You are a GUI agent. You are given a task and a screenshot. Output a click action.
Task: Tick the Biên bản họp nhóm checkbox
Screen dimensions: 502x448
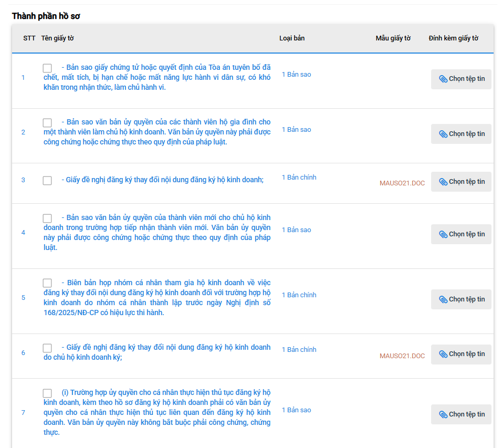[x=47, y=283]
